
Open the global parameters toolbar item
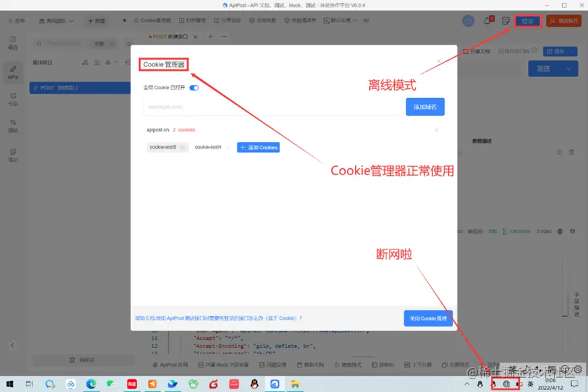point(263,20)
